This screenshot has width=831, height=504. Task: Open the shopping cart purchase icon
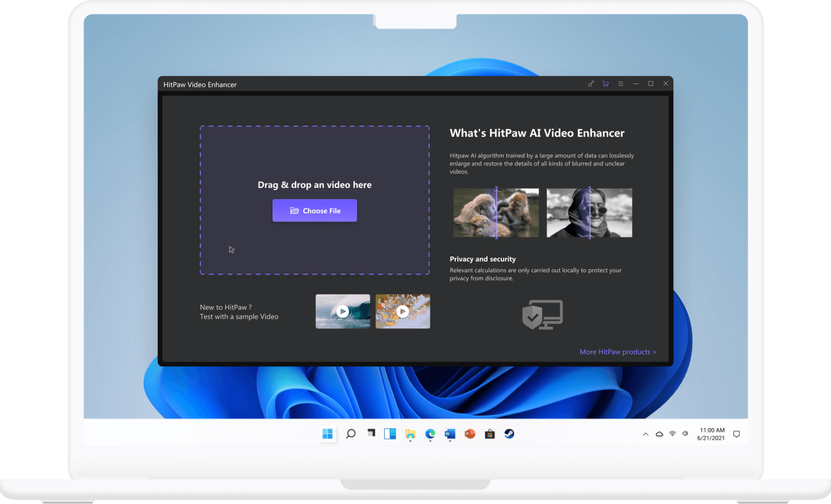pyautogui.click(x=606, y=84)
